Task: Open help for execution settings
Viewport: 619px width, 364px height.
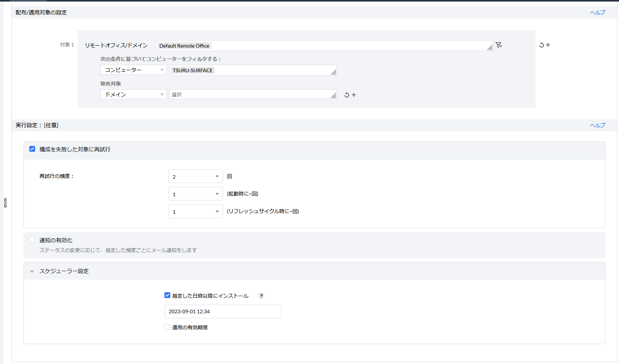Action: tap(598, 125)
